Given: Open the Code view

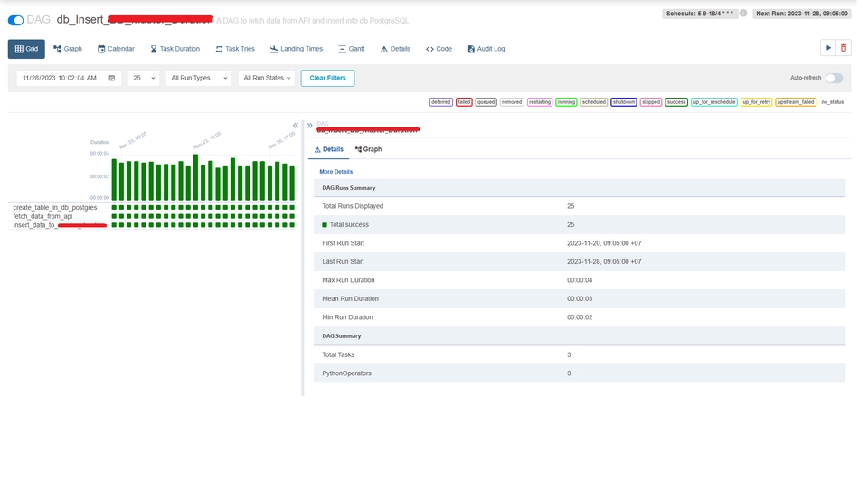Looking at the screenshot, I should [439, 49].
